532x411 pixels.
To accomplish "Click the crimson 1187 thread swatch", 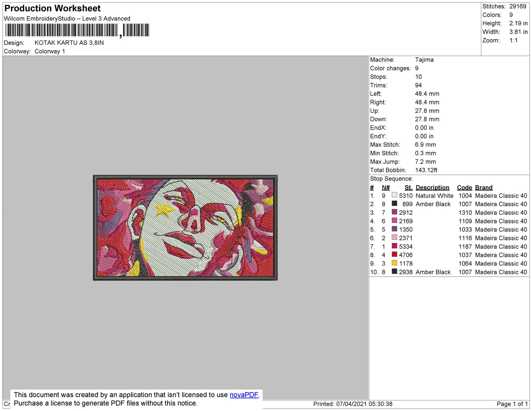I will (x=394, y=246).
